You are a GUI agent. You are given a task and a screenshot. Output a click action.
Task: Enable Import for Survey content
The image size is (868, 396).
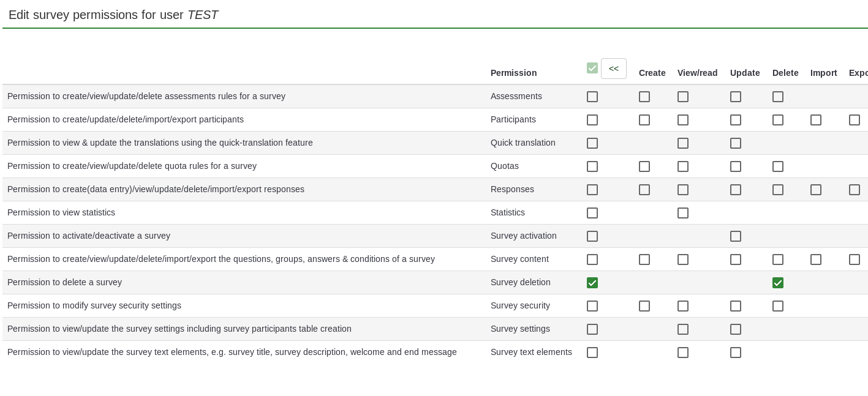coord(816,260)
